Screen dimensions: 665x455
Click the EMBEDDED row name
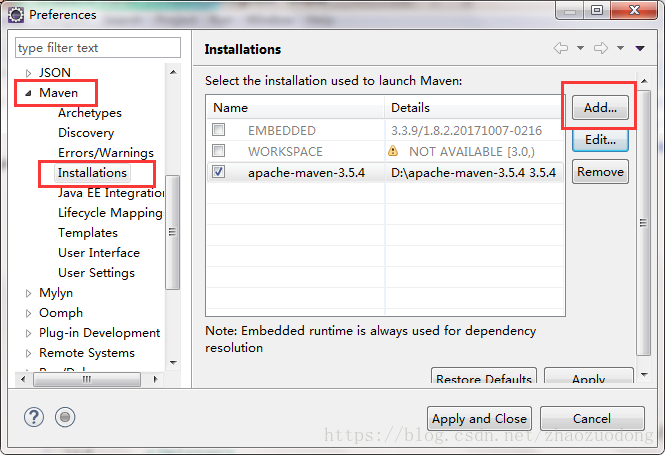(282, 131)
